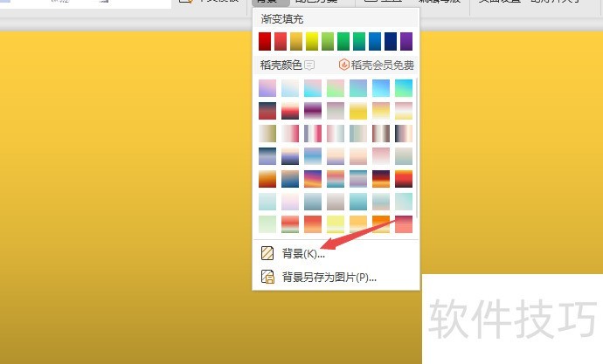The height and width of the screenshot is (364, 603).
Task: Select the gold gradient fill swatch
Action: coord(296,42)
